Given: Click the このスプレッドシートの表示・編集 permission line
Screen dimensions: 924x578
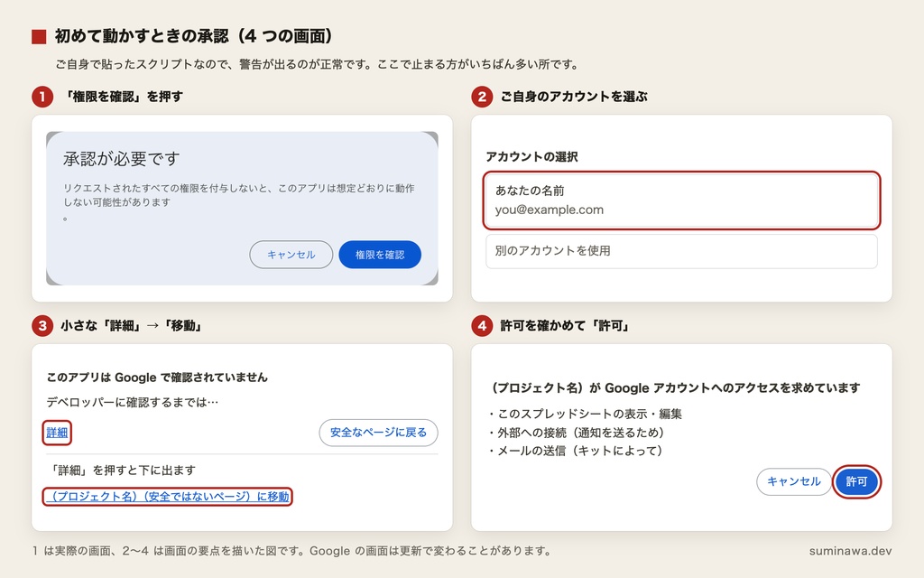Looking at the screenshot, I should 585,414.
